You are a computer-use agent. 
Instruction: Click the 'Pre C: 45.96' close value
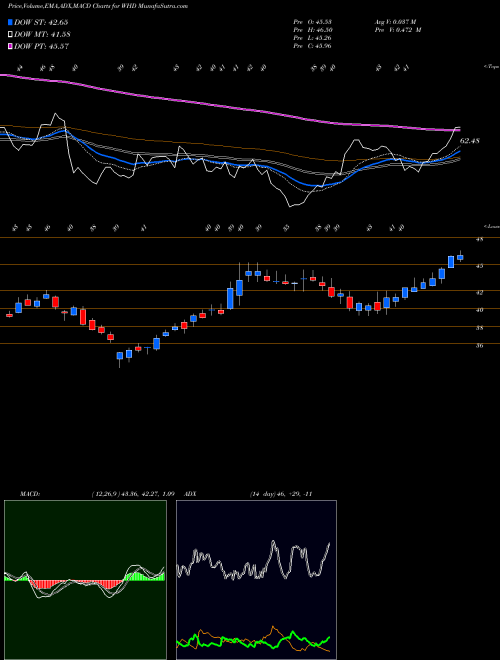point(312,46)
